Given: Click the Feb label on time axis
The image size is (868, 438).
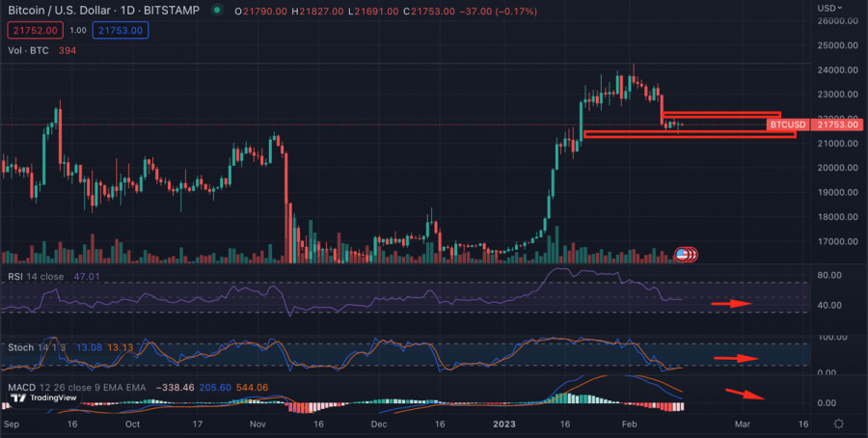Looking at the screenshot, I should 630,424.
